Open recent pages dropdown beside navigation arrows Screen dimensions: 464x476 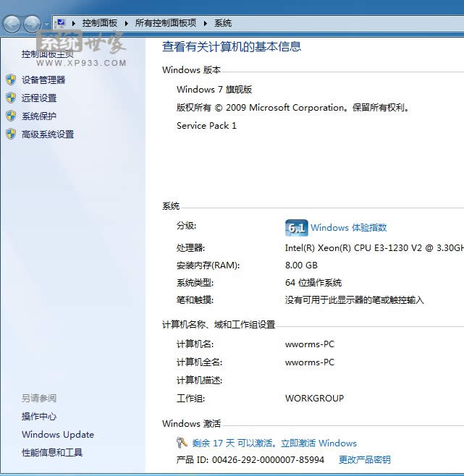click(47, 25)
